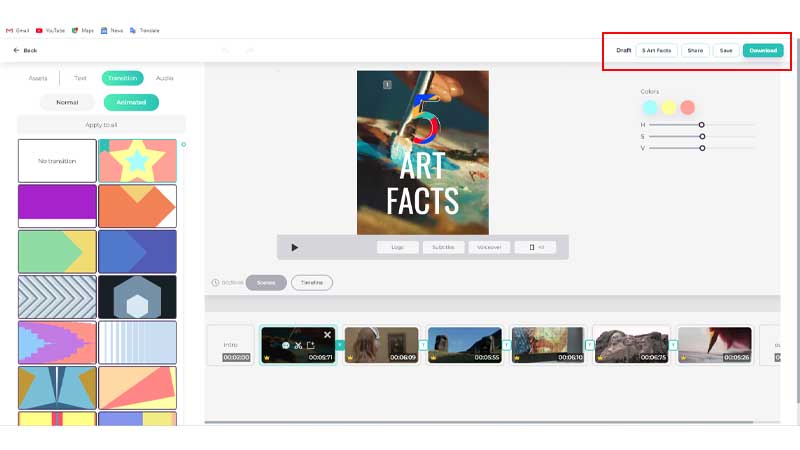Viewport: 800px width, 450px height.
Task: Click the Back arrow icon
Action: (x=16, y=51)
